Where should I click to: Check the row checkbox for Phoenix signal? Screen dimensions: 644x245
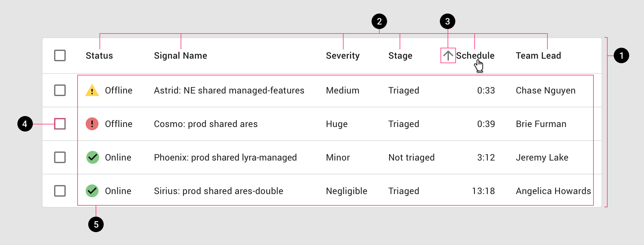coord(60,157)
